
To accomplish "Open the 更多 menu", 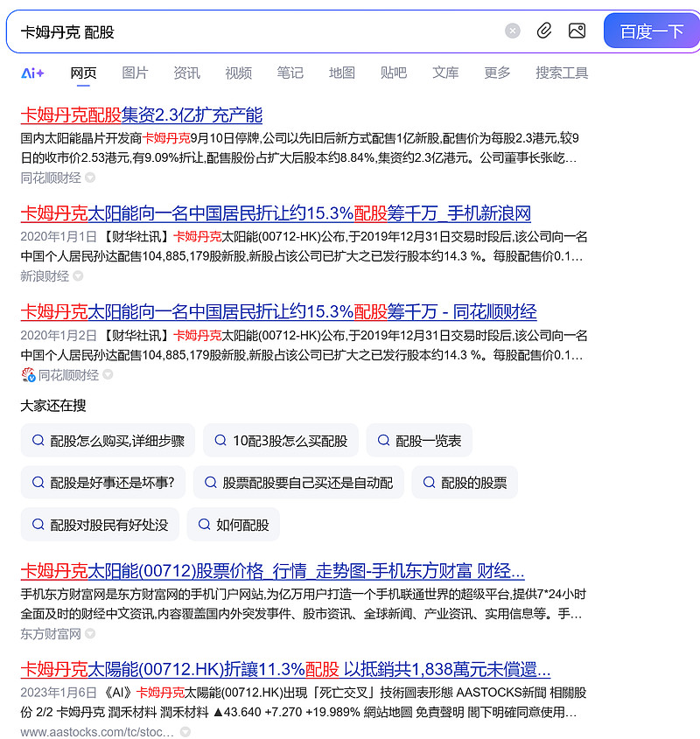I will [497, 73].
